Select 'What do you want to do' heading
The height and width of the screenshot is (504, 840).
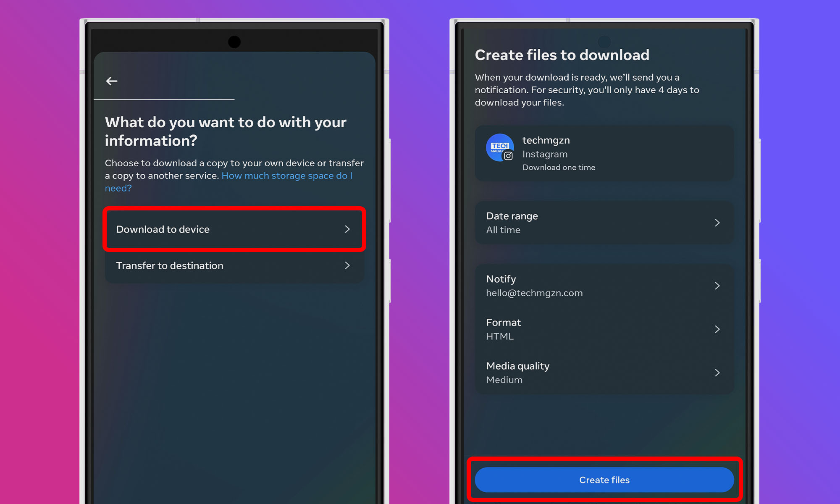pyautogui.click(x=226, y=131)
